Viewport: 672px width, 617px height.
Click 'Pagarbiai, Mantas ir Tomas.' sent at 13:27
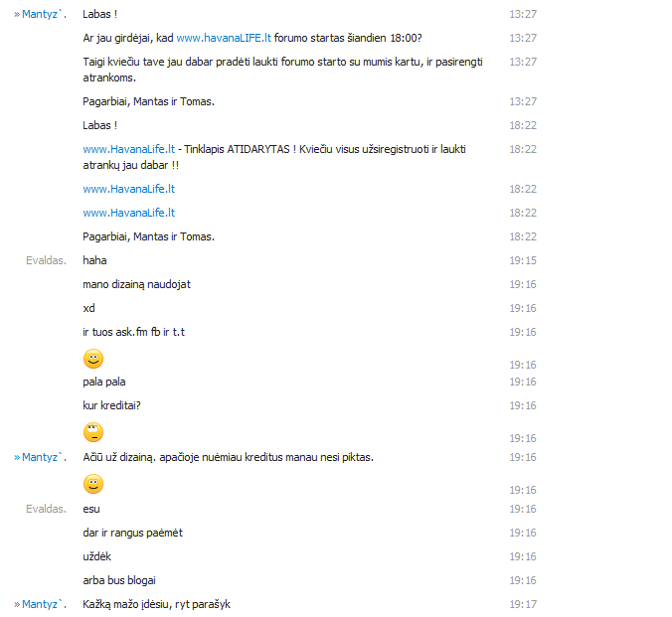click(149, 101)
